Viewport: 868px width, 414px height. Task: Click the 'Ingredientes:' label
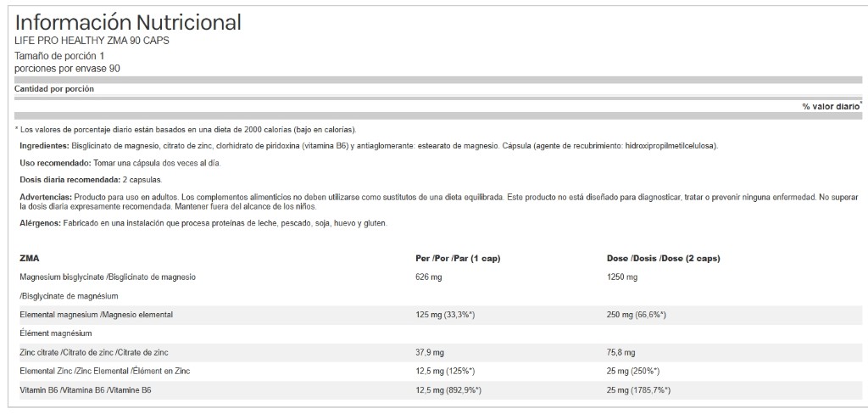[x=44, y=146]
